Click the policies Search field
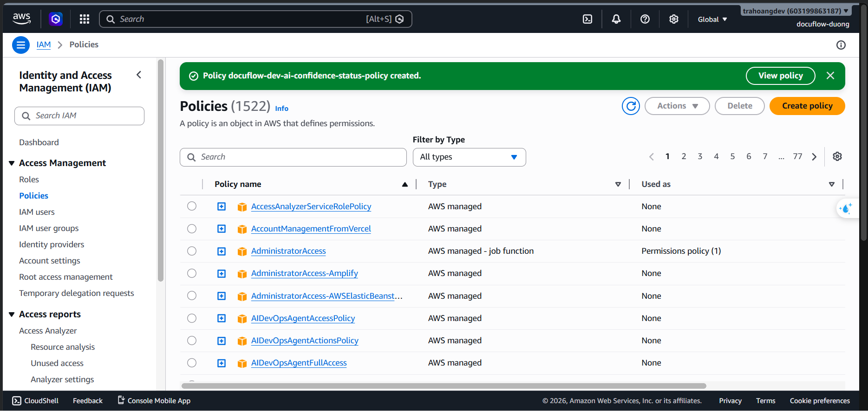The image size is (868, 411). [293, 157]
